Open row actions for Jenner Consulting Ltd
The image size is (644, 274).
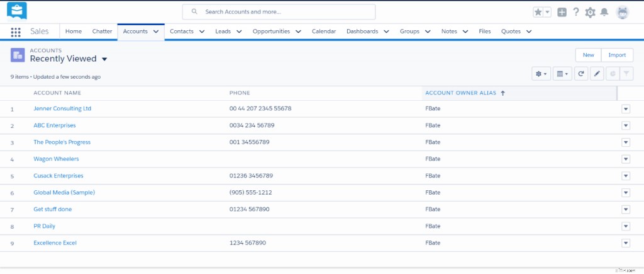626,109
